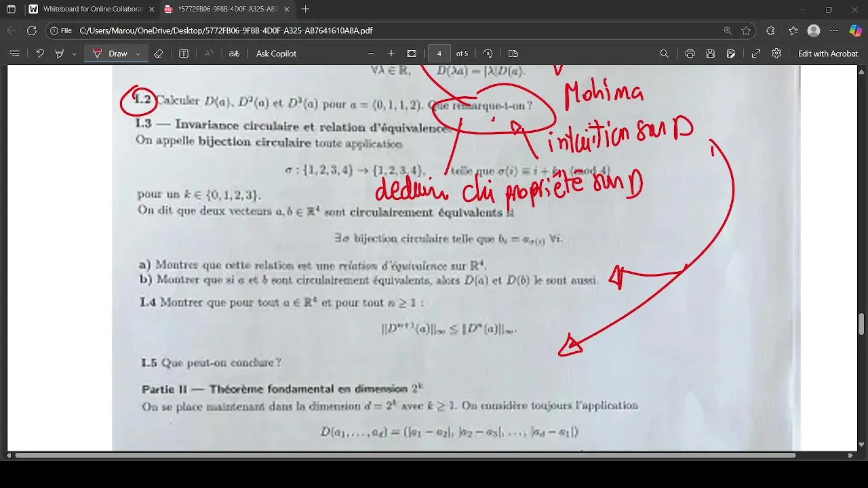
Task: Click Ask Copilot in PDF toolbar
Action: (x=276, y=54)
